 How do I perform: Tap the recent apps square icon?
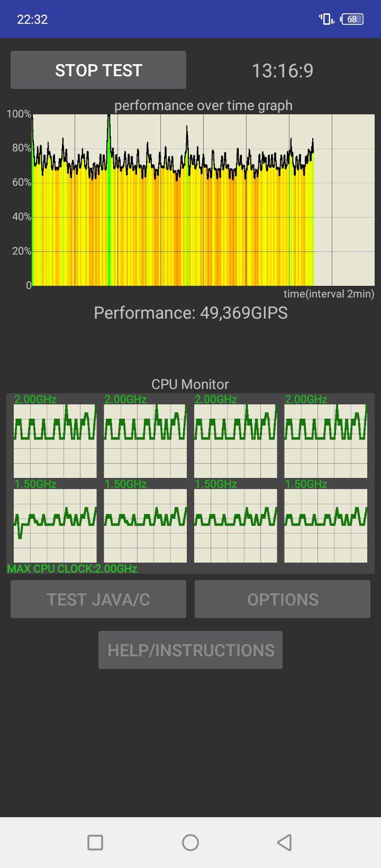[95, 842]
